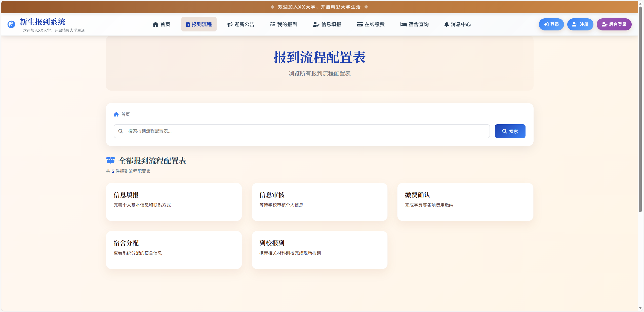
Task: Click the blue 登录 button
Action: [551, 24]
